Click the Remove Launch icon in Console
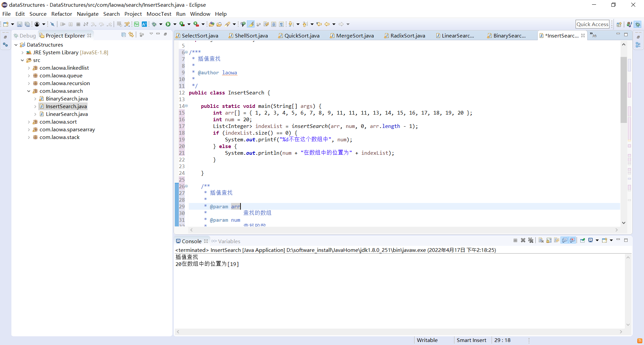This screenshot has height=345, width=644. coord(523,240)
